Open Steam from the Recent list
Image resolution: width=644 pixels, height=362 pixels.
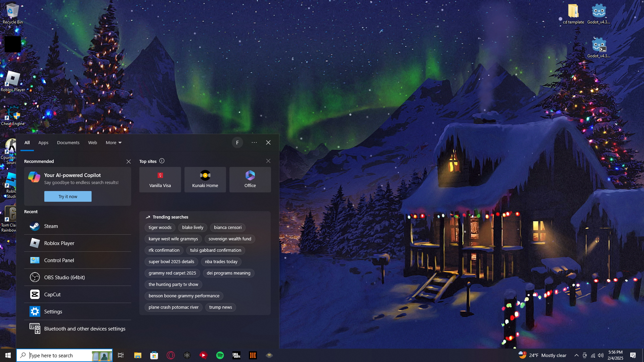tap(51, 226)
